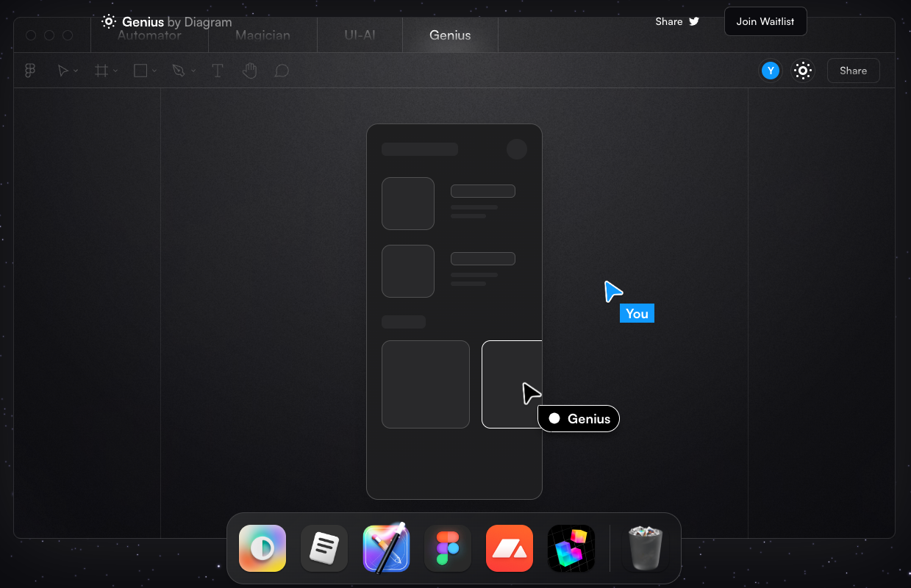
Task: Expand the Move tool dropdown chevron
Action: click(76, 71)
